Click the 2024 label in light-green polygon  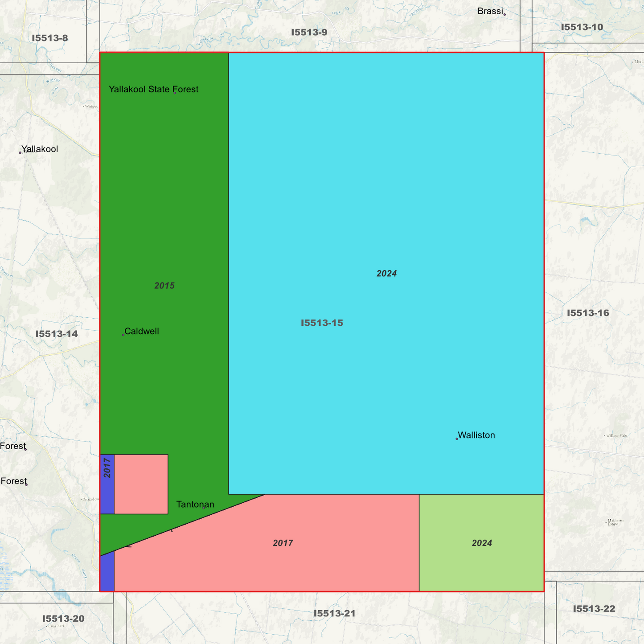click(x=482, y=543)
